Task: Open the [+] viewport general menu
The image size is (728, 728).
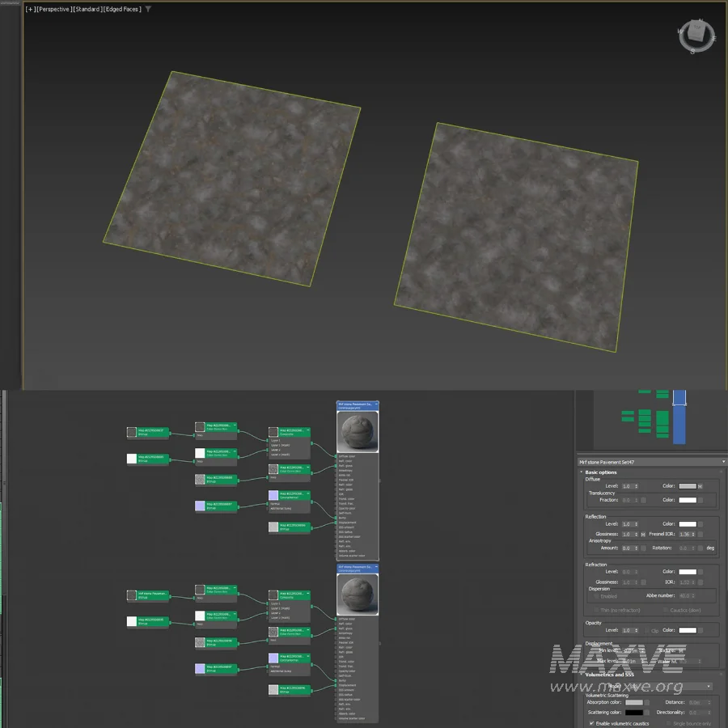Action: pos(30,9)
